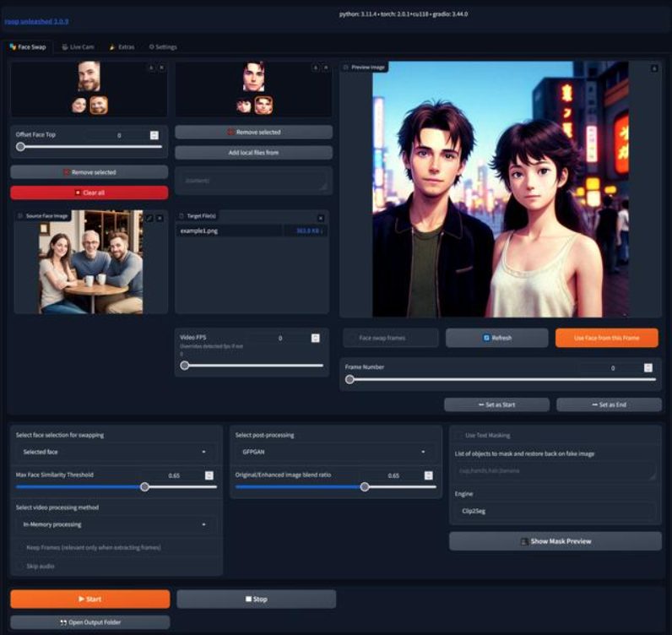Switch to the Live Cam tab

[78, 46]
